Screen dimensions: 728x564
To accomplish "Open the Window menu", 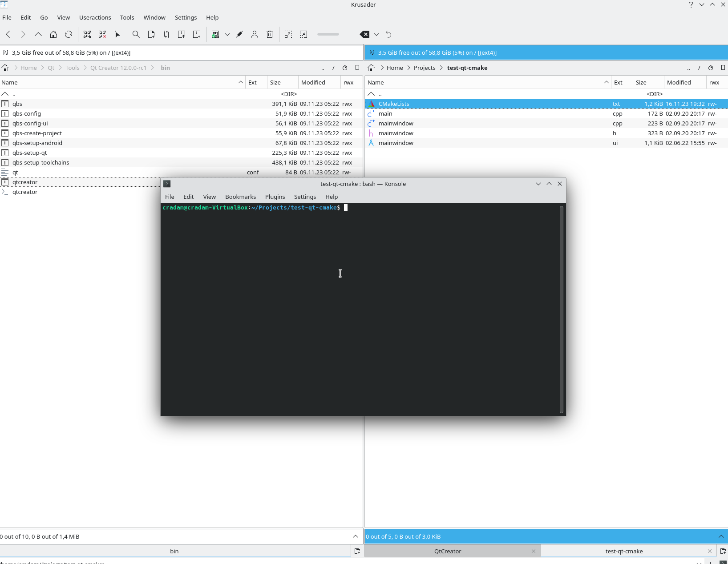I will 154,17.
